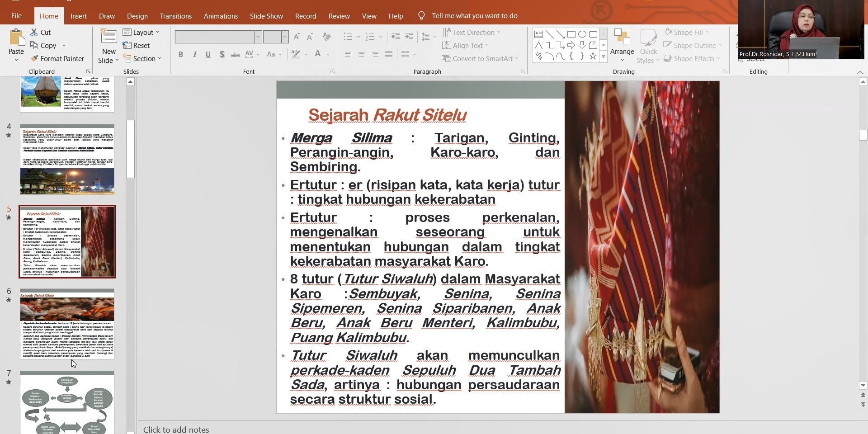The image size is (868, 434).
Task: Select the Text Box shape
Action: tap(538, 34)
